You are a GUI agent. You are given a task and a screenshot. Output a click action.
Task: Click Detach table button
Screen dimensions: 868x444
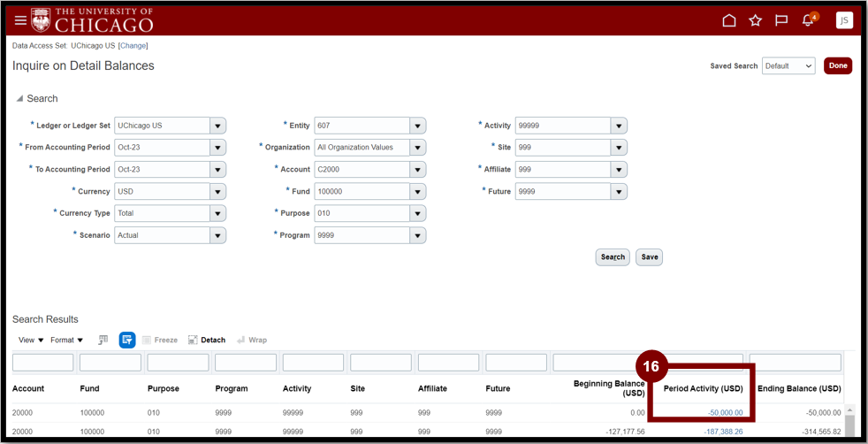pyautogui.click(x=207, y=340)
